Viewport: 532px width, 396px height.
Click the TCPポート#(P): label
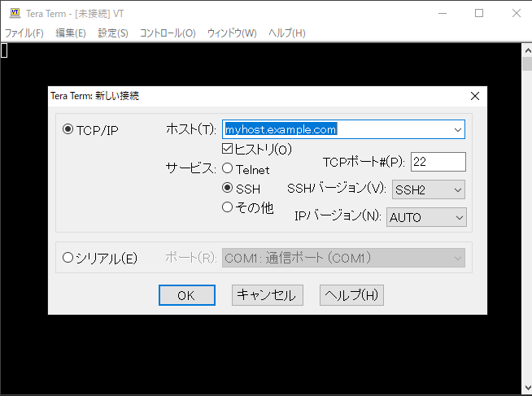(364, 162)
